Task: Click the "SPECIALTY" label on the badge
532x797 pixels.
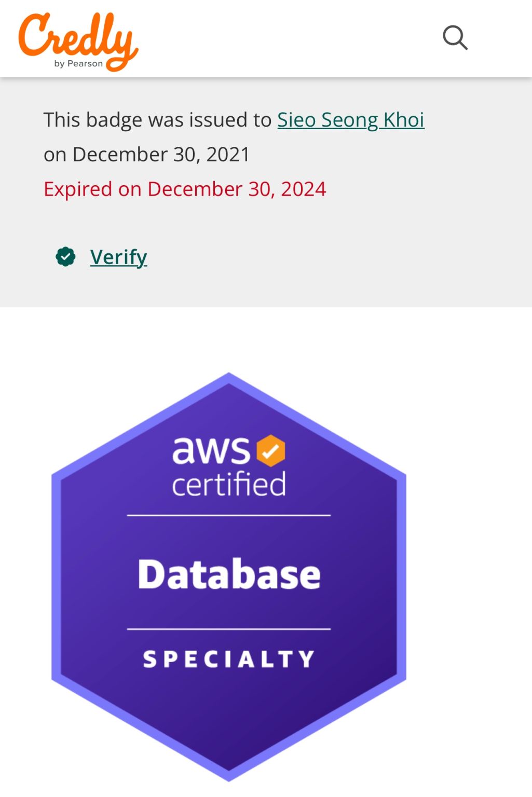Action: [229, 659]
